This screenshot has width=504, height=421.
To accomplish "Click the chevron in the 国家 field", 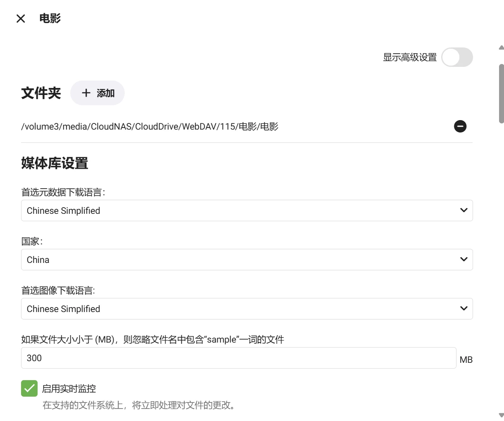I will tap(464, 260).
